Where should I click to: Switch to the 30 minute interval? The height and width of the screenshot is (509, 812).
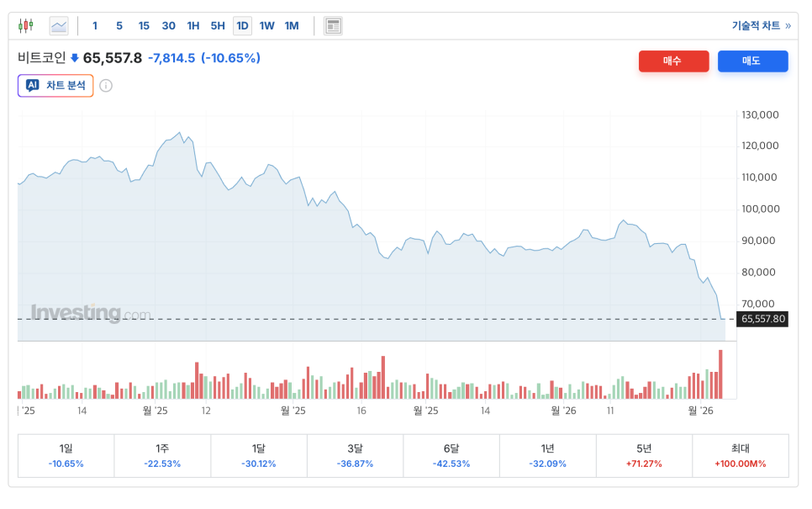(x=168, y=25)
